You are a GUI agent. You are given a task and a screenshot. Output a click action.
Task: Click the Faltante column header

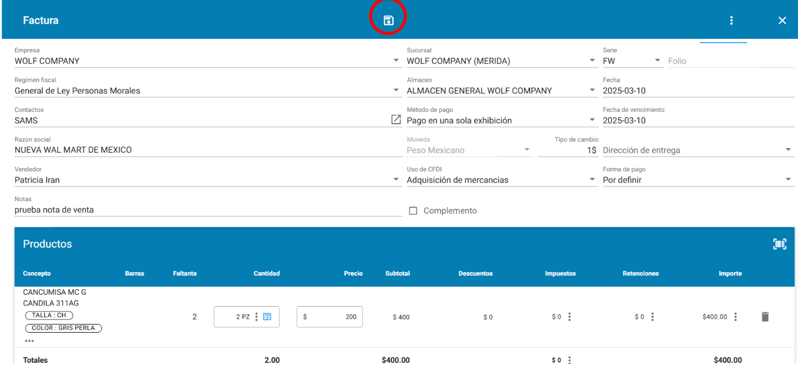(x=185, y=274)
